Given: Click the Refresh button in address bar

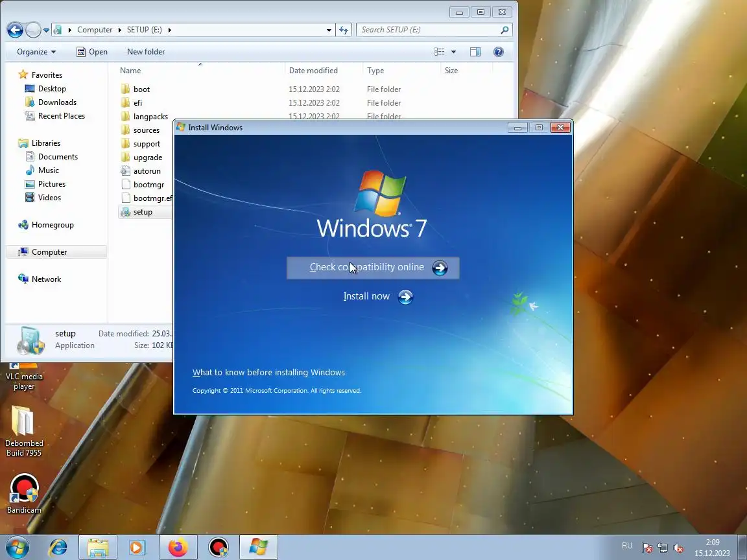Looking at the screenshot, I should 344,30.
